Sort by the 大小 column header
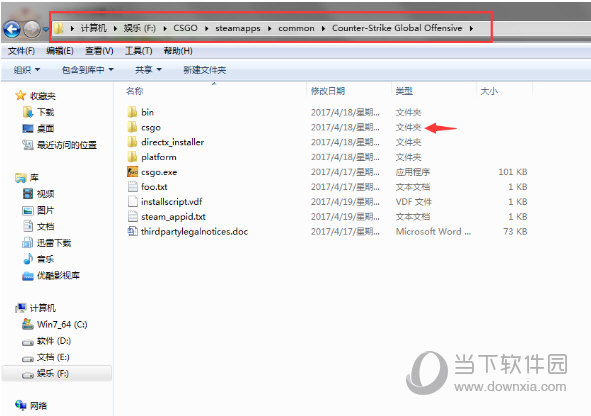This screenshot has width=591, height=416. 489,91
